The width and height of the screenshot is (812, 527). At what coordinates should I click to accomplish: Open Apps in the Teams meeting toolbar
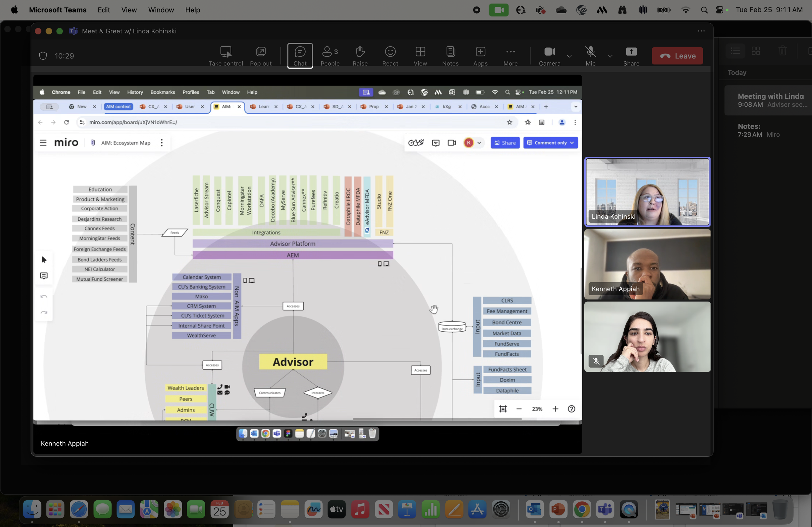[480, 56]
